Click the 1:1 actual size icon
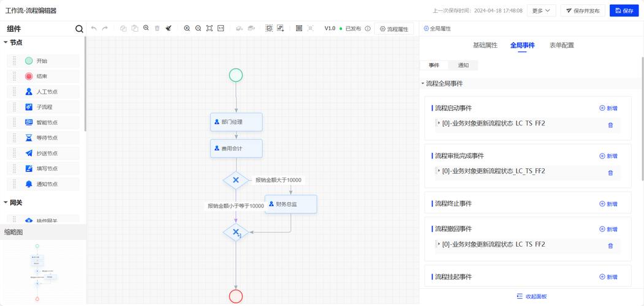Screen dimensions: 644x306 click(221, 28)
